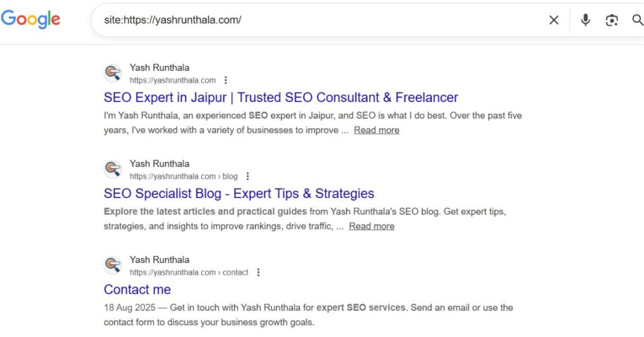Expand "Read more" on the blog snippet

(372, 226)
